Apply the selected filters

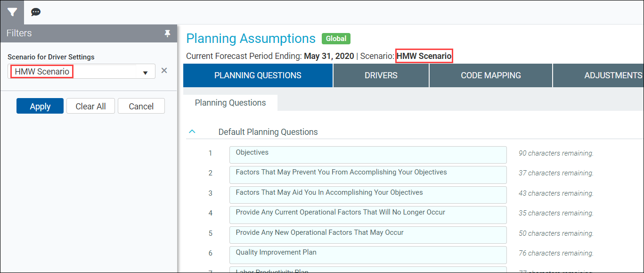point(40,106)
